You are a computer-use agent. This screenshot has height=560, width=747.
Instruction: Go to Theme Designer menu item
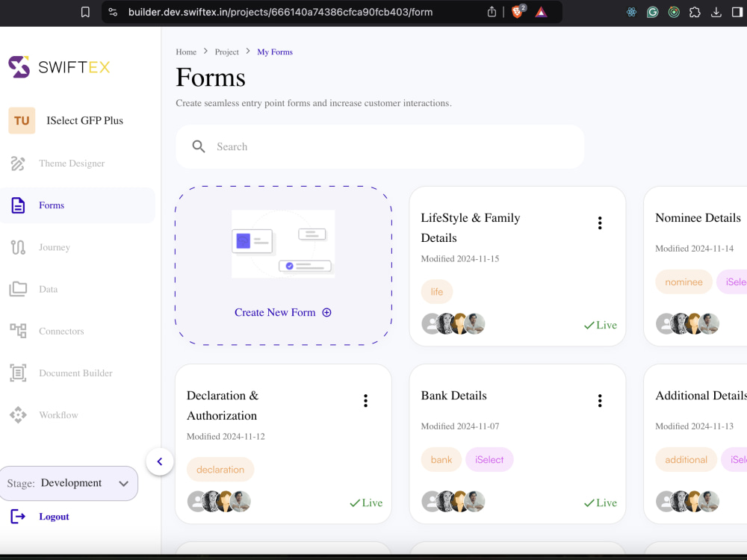(72, 164)
